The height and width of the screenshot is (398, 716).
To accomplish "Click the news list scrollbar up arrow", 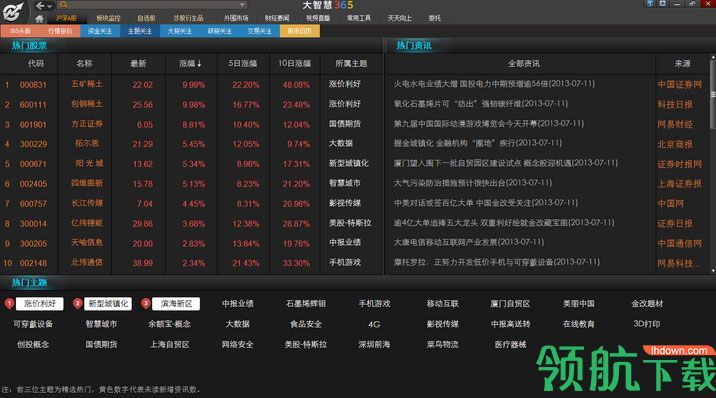I will (713, 58).
